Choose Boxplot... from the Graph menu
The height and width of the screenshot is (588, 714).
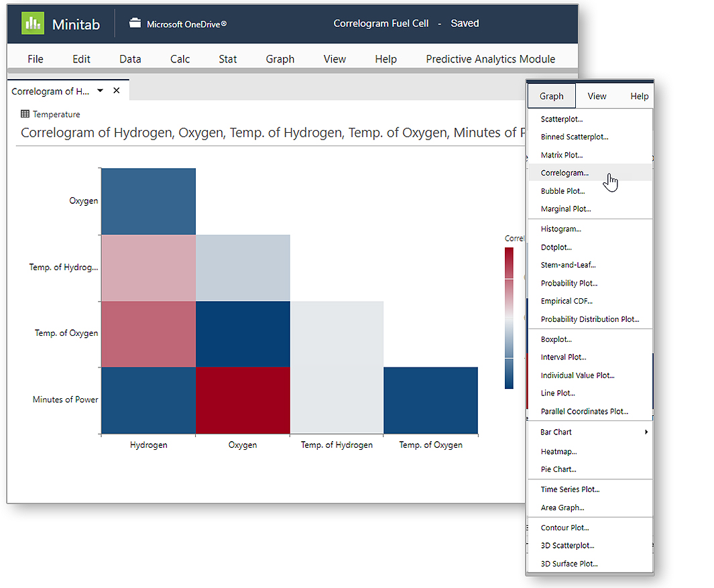(x=590, y=339)
